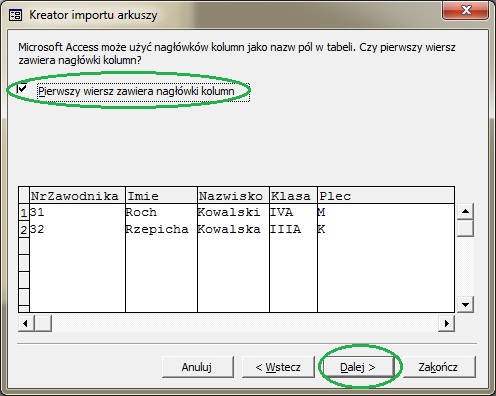Click the wizard icon in the title bar

(15, 15)
